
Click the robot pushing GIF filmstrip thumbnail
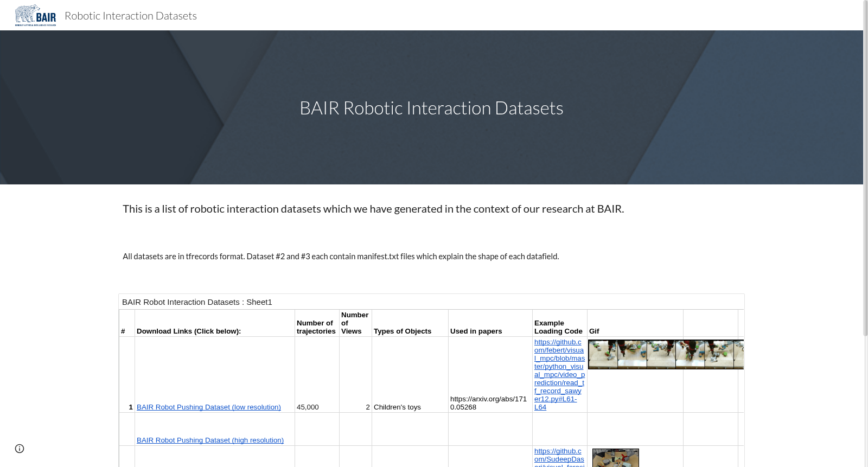[666, 354]
